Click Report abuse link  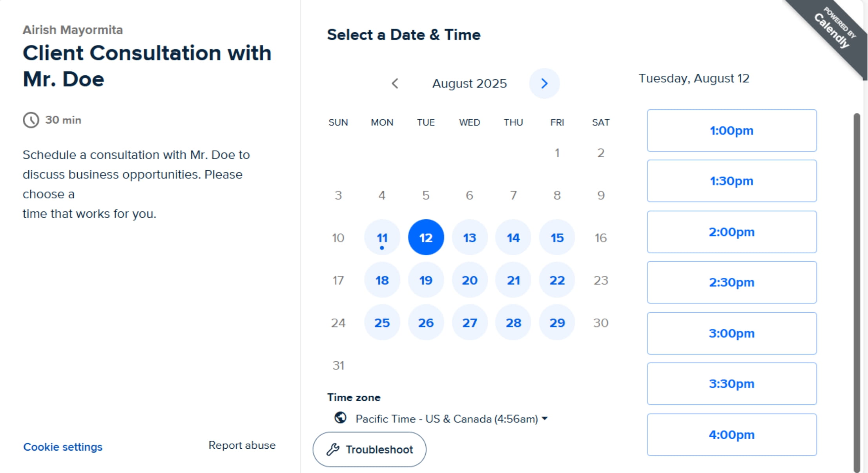(242, 446)
